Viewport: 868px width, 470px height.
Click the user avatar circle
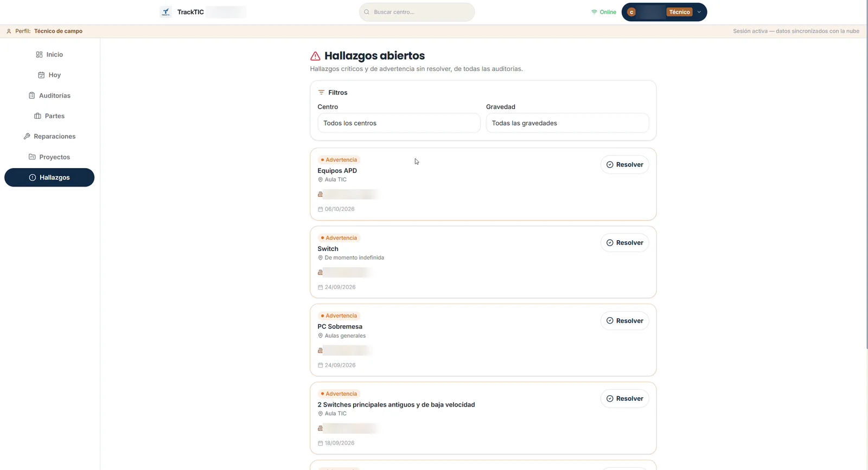[x=631, y=12]
